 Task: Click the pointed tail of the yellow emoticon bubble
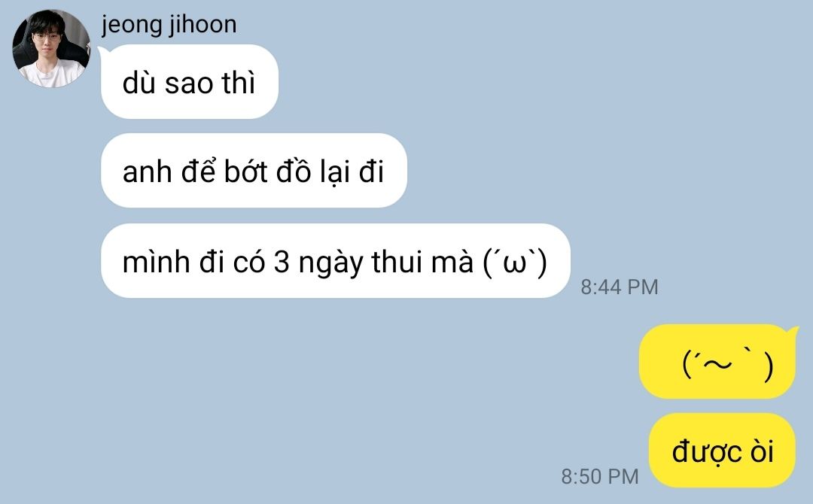tap(793, 332)
